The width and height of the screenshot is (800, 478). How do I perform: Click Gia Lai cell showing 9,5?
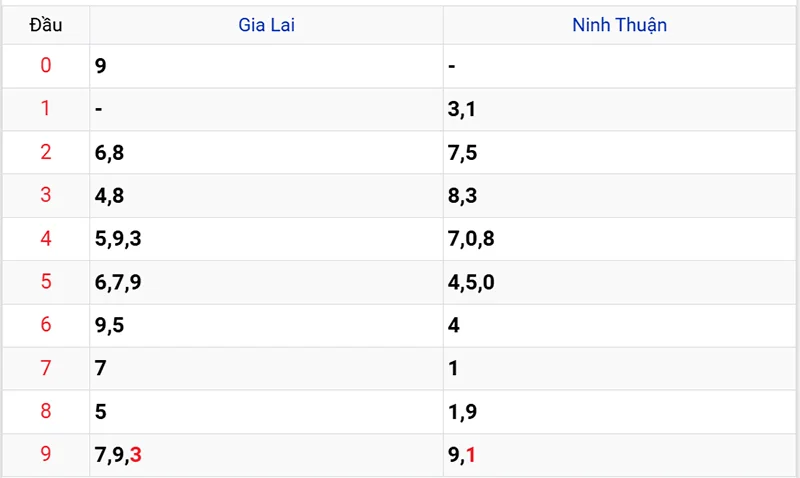coord(109,325)
